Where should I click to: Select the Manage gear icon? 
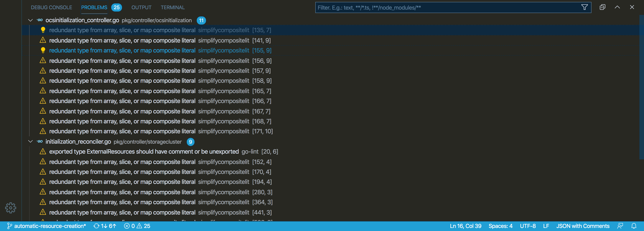pos(11,207)
